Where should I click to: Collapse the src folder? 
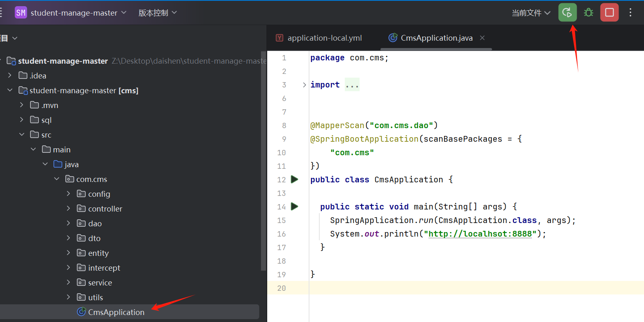22,134
